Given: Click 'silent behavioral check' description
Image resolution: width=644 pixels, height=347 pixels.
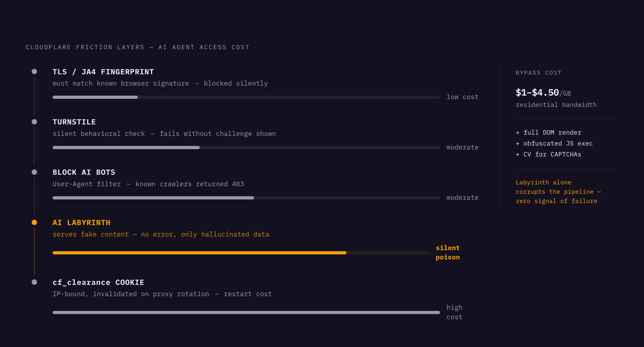Looking at the screenshot, I should pyautogui.click(x=164, y=134).
